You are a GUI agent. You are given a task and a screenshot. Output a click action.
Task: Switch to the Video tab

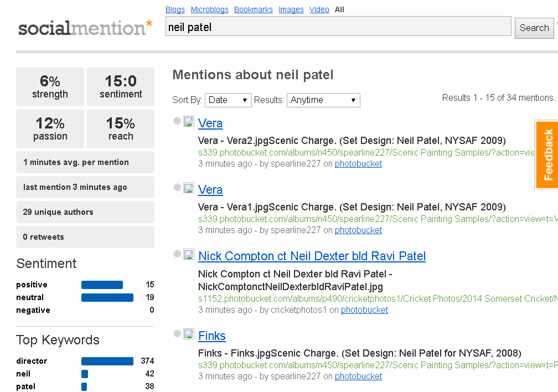pos(319,9)
